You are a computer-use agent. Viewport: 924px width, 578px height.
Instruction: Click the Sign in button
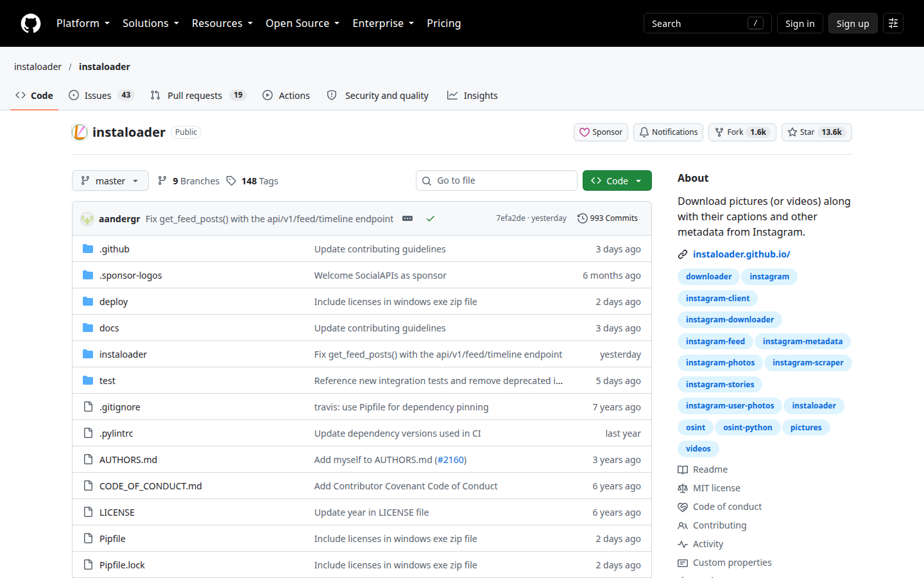800,23
